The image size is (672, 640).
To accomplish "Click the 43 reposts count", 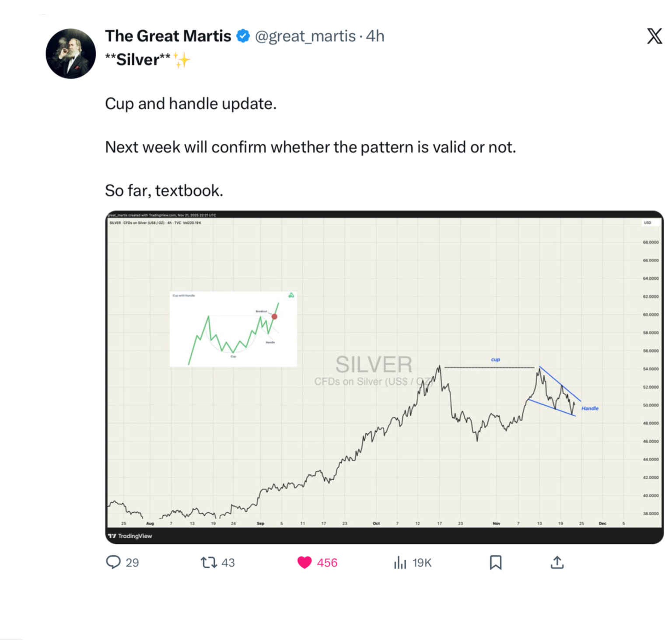I will (x=228, y=563).
